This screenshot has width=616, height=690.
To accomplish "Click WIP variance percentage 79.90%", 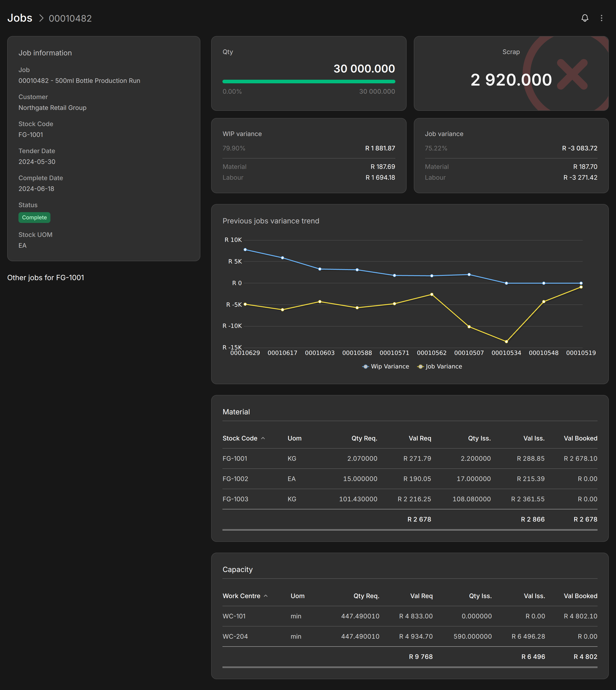I will 234,148.
